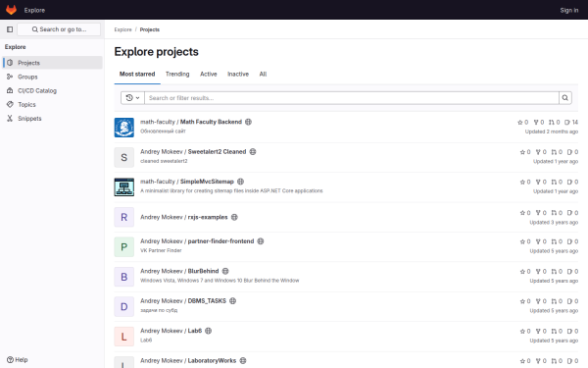Open Lab6 project link

click(171, 331)
